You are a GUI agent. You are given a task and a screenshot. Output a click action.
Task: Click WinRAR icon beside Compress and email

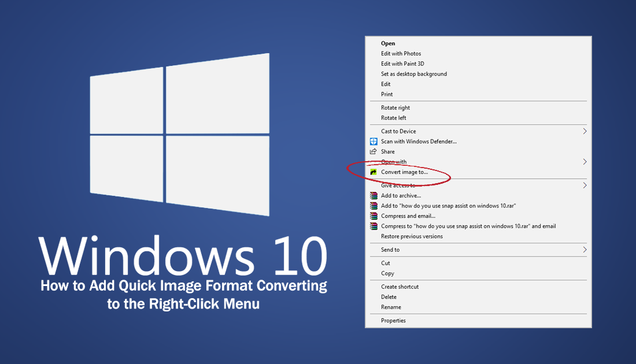tap(374, 216)
